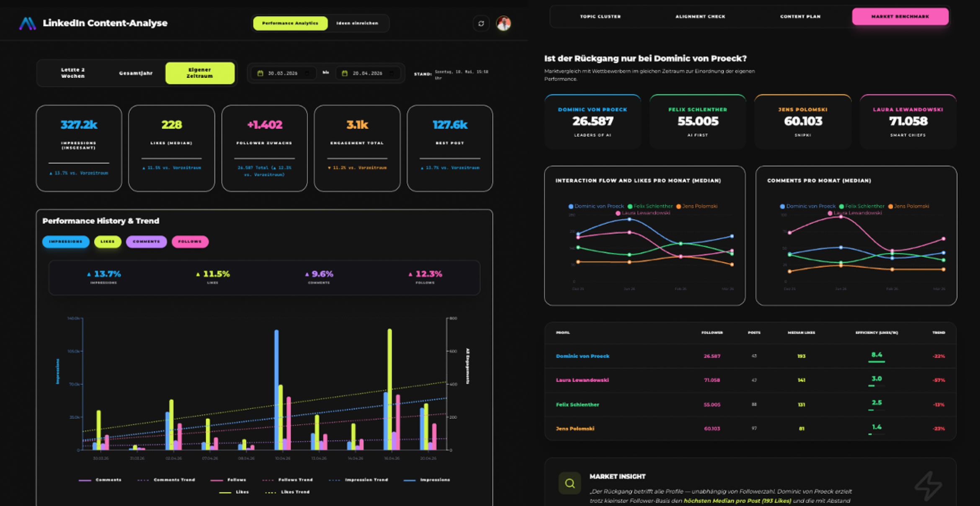Click the LinkedIn Content-Analyse logo icon
The image size is (980, 506).
point(28,23)
